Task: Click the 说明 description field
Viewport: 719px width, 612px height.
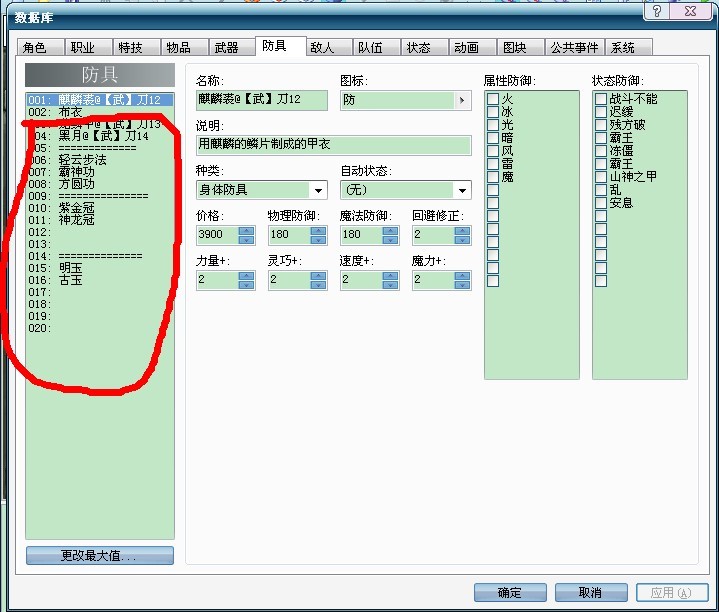Action: point(333,144)
